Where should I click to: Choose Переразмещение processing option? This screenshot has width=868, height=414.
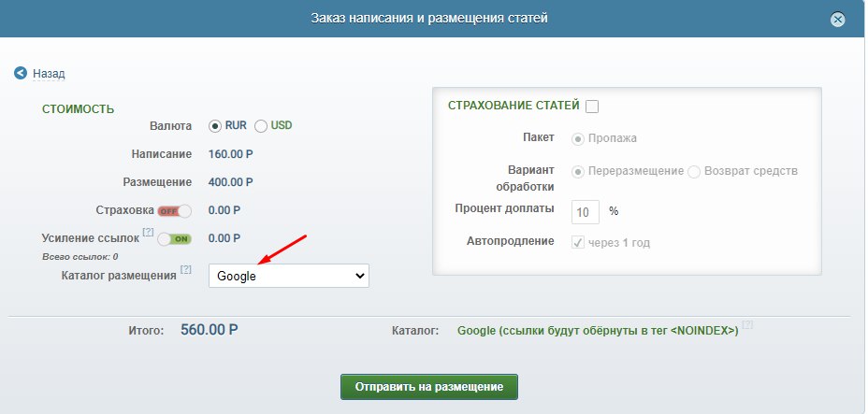click(577, 172)
